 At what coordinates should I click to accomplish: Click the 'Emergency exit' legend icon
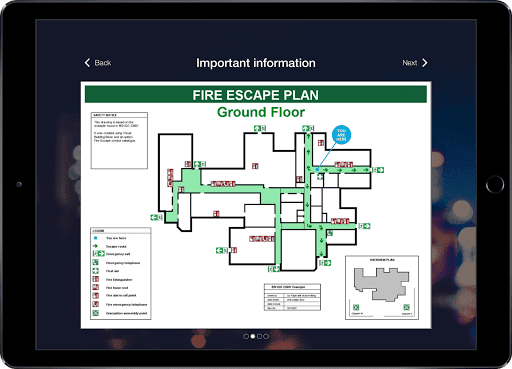[x=99, y=254]
